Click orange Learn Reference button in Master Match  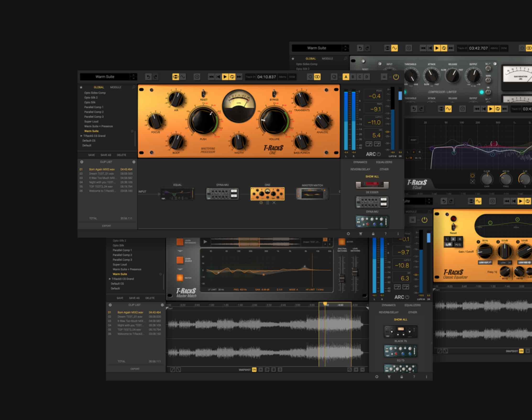(180, 242)
